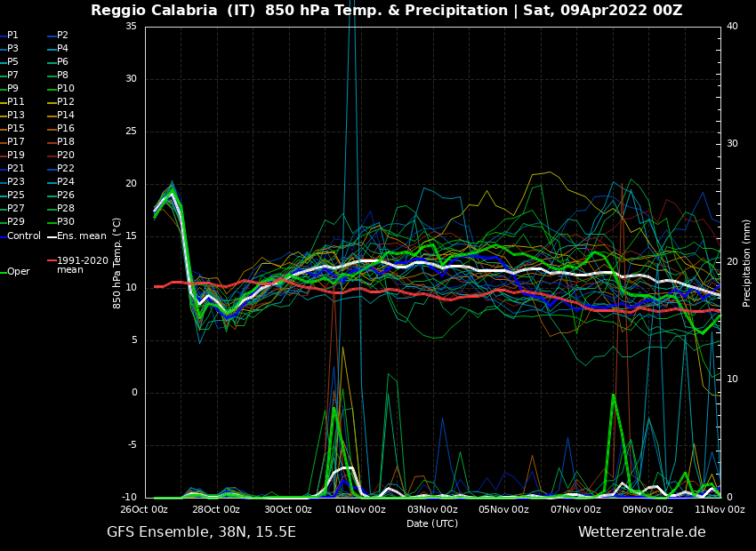
Task: Select the Oper legend entry
Action: coord(18,272)
